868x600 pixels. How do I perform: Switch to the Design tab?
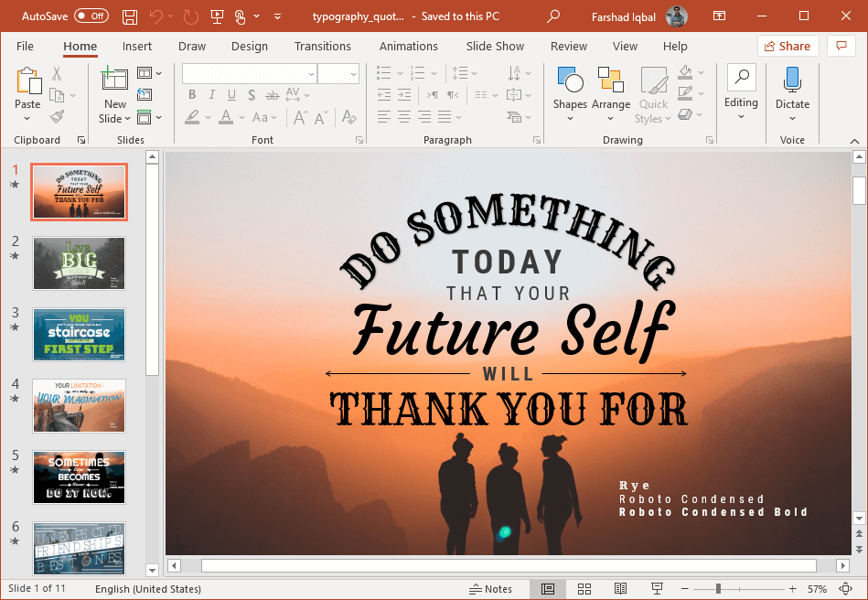point(250,47)
